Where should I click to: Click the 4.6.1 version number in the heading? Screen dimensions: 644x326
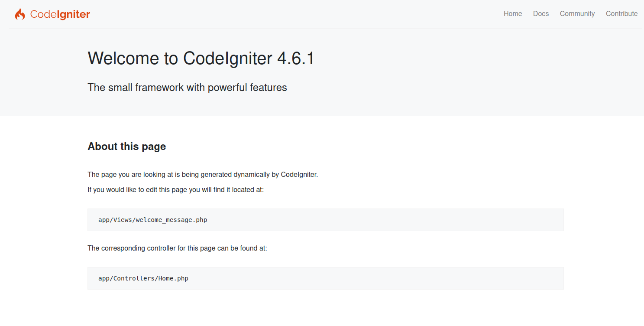click(295, 58)
